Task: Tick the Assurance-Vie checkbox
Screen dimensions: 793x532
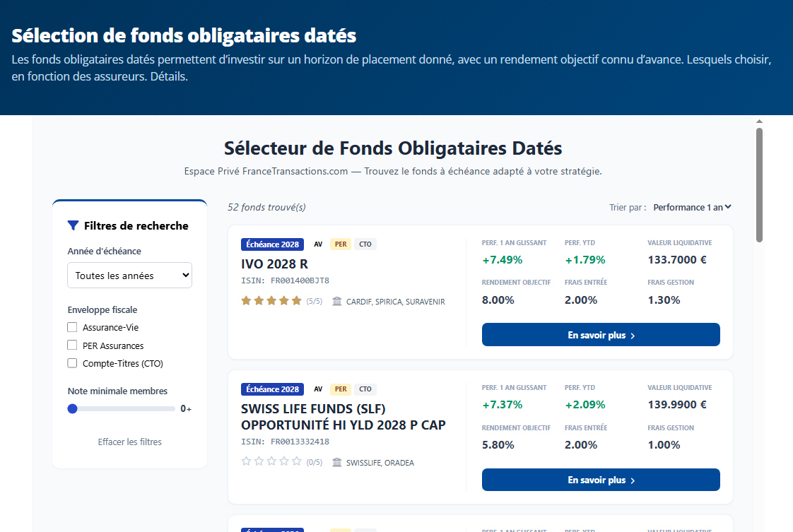Action: point(72,327)
